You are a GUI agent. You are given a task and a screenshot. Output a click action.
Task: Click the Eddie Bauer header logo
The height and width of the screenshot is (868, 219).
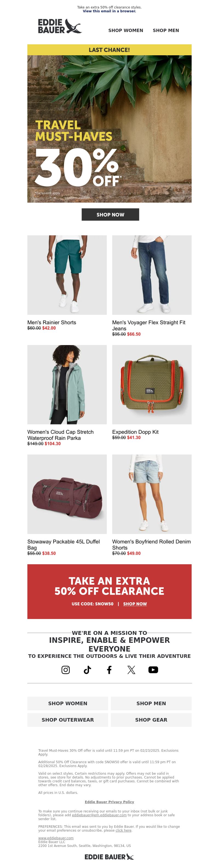point(60,26)
